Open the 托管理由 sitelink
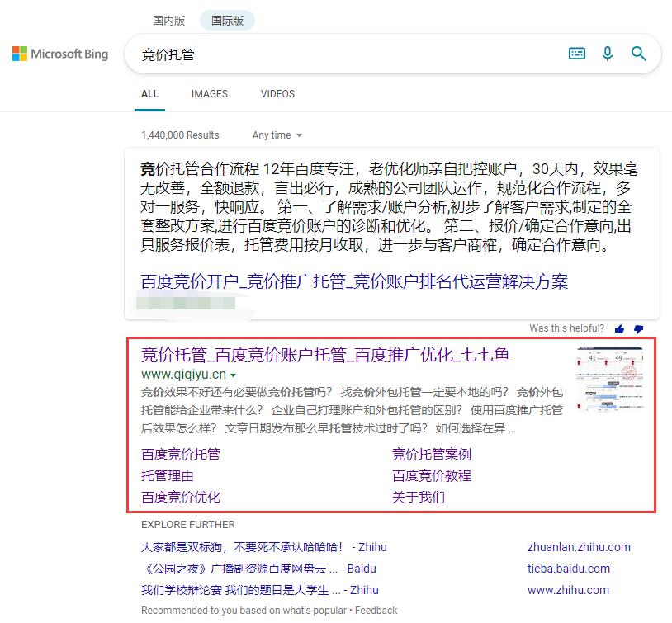Image resolution: width=672 pixels, height=623 pixels. pyautogui.click(x=168, y=475)
